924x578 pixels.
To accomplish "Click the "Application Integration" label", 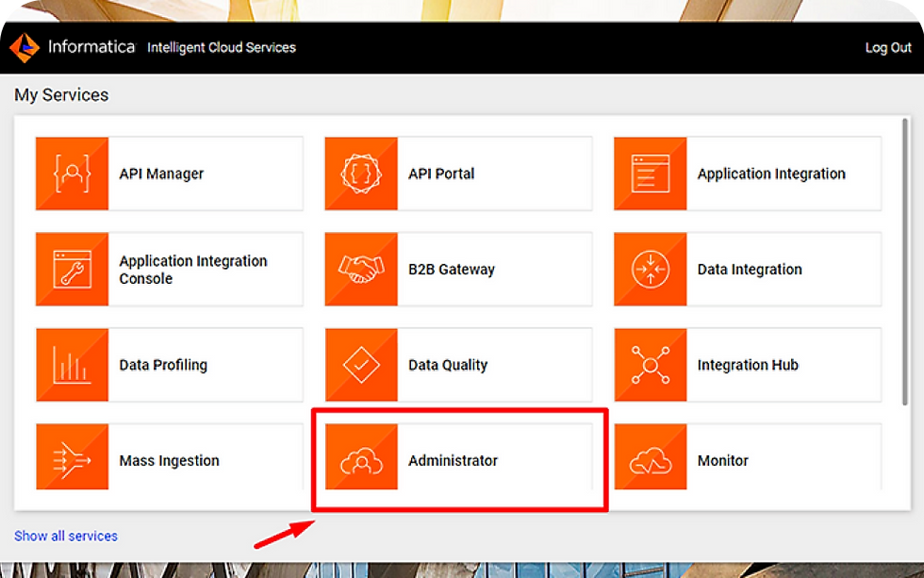I will click(771, 173).
